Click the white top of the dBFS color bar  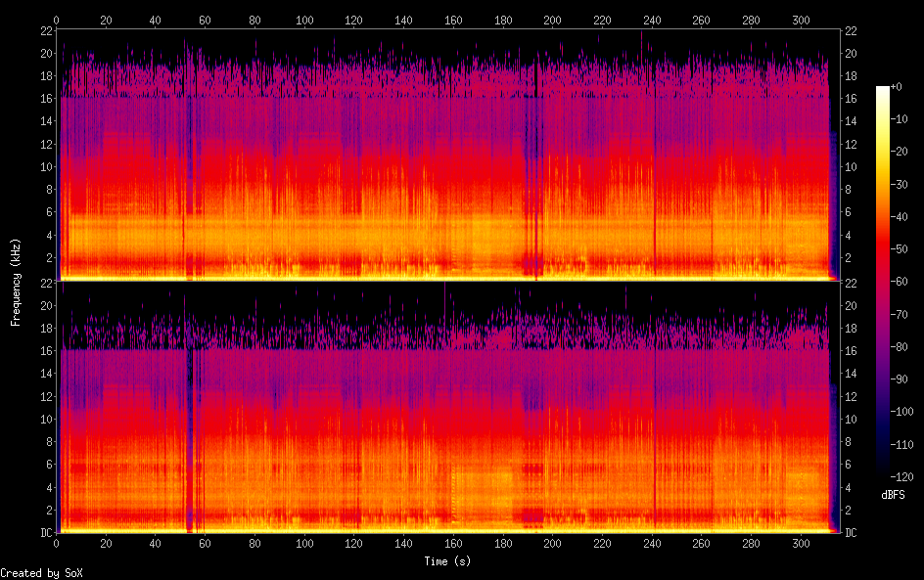(x=883, y=90)
